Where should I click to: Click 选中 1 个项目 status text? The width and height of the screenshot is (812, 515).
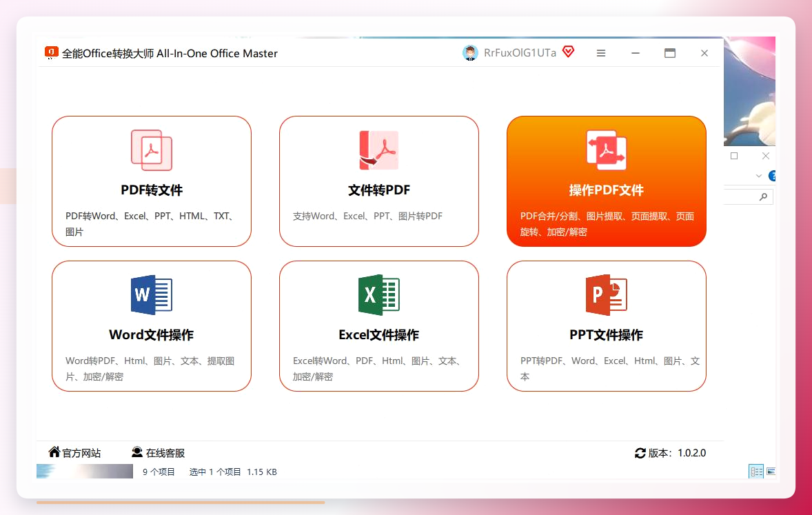[215, 472]
